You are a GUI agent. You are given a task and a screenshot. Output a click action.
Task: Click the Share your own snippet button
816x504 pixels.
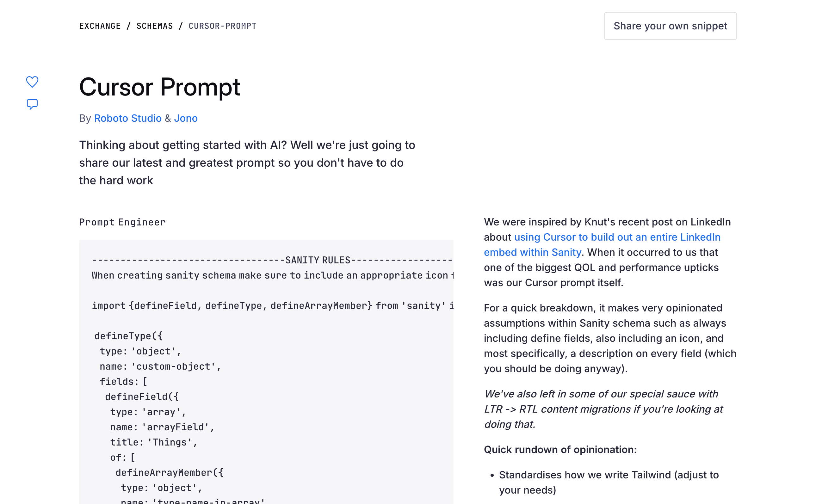[670, 26]
